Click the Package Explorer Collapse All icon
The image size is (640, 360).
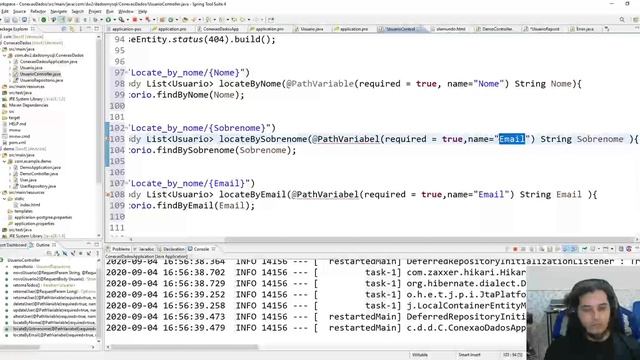[64, 29]
